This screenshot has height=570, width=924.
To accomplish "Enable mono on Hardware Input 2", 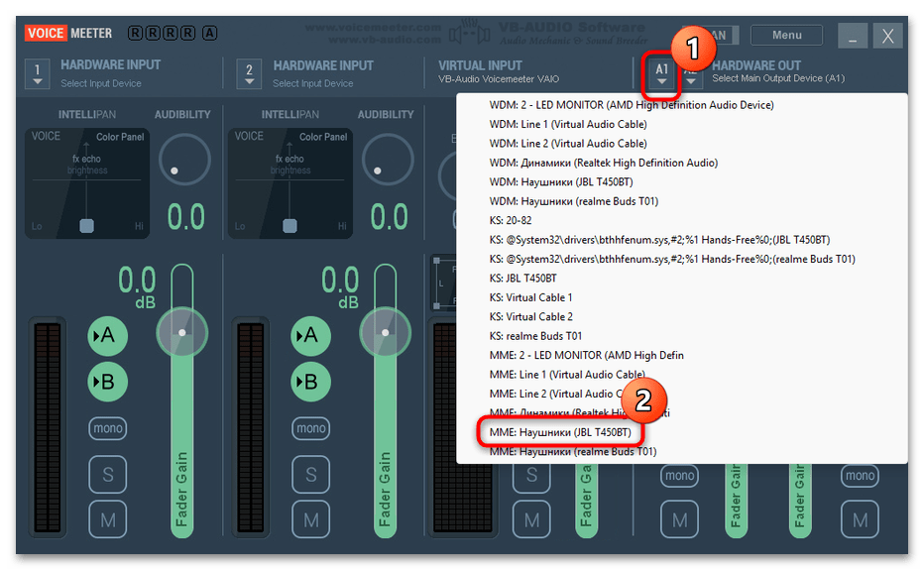I will [x=310, y=428].
